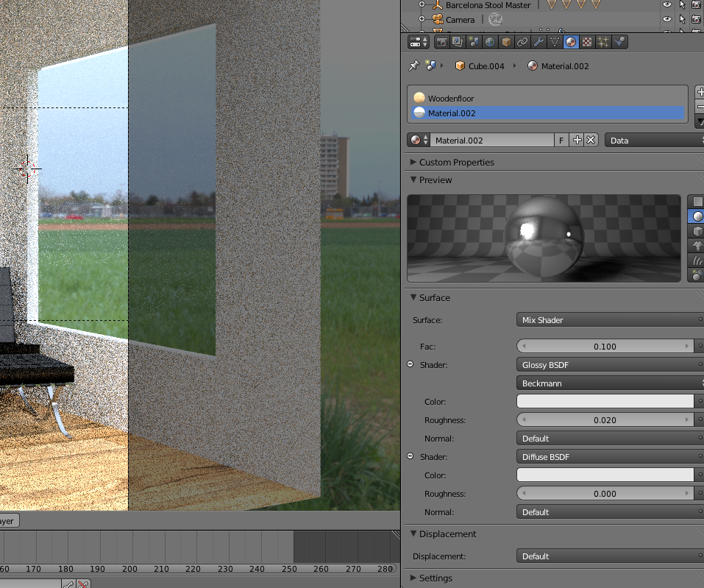Open the Render properties tab (camera icon)

(442, 42)
